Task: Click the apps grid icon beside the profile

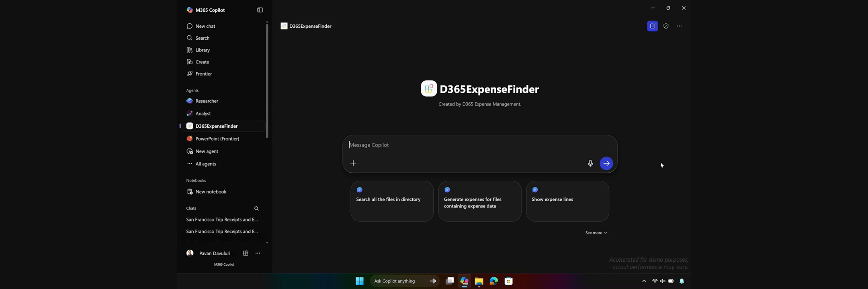Action: coord(246,253)
